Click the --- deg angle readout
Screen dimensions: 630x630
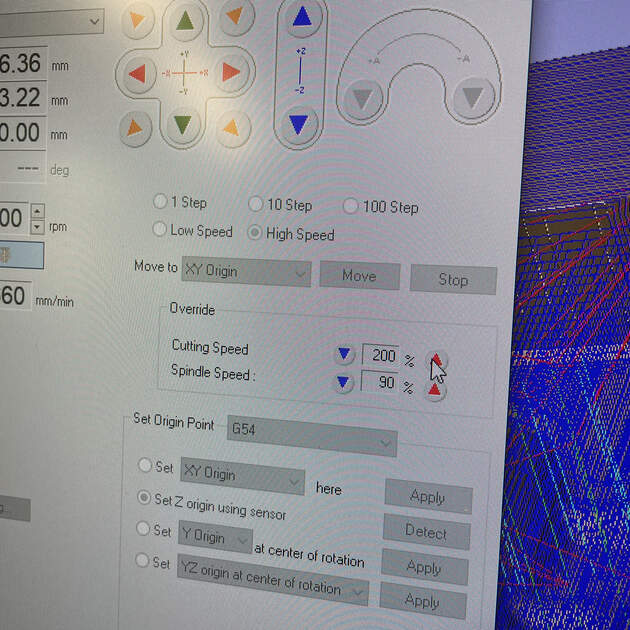point(22,168)
